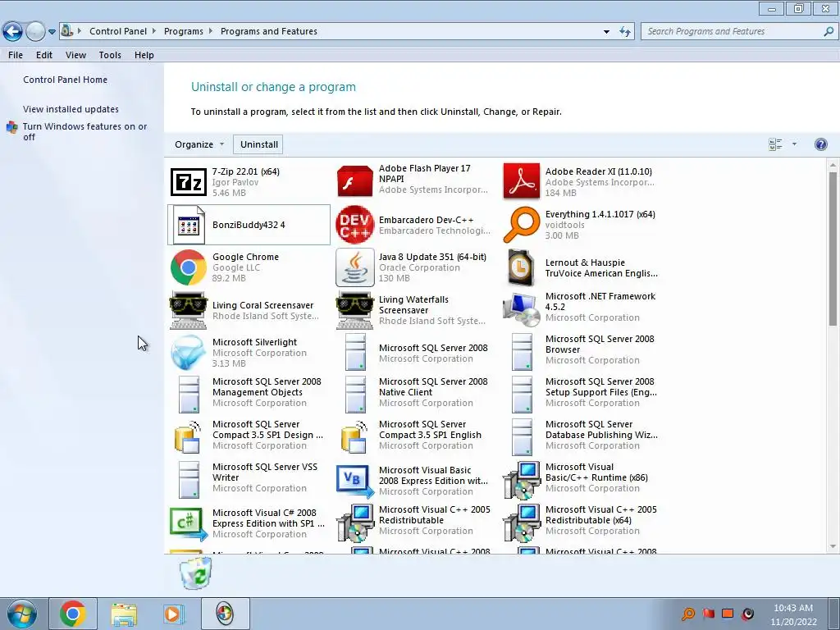This screenshot has height=630, width=840.
Task: Navigate to Control Panel in breadcrumb
Action: [118, 31]
